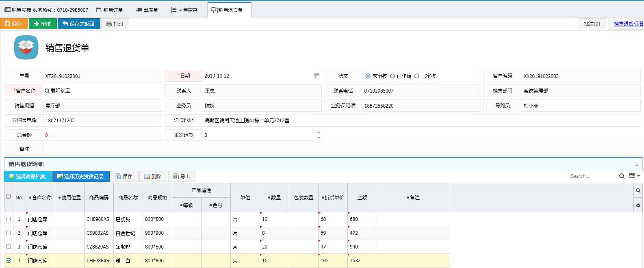Click the 折后单价 column header

[x=333, y=198]
